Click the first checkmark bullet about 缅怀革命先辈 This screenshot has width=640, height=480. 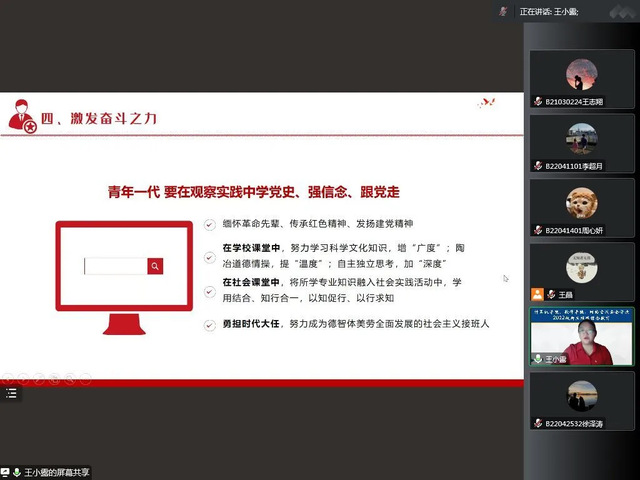click(209, 224)
